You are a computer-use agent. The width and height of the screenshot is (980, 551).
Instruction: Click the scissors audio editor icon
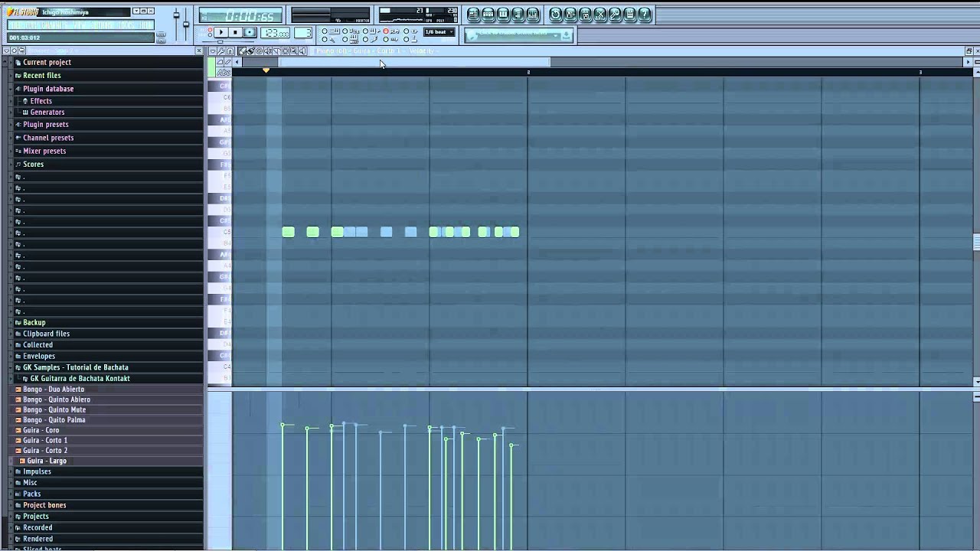[x=600, y=15]
